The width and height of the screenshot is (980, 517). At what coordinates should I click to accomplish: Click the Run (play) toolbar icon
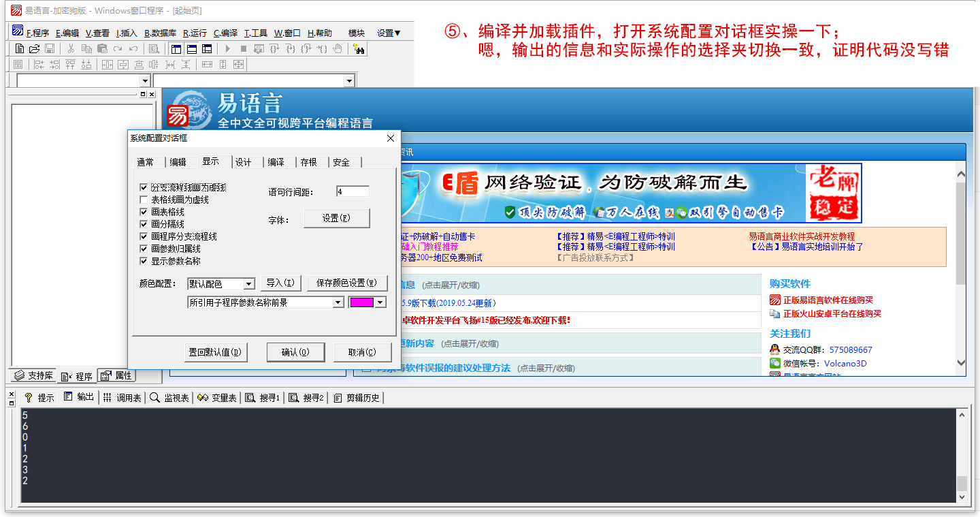(227, 48)
